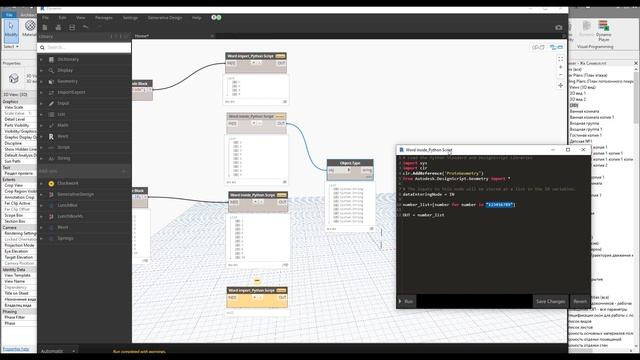Click the green notification badges in menu bar

[x=216, y=18]
